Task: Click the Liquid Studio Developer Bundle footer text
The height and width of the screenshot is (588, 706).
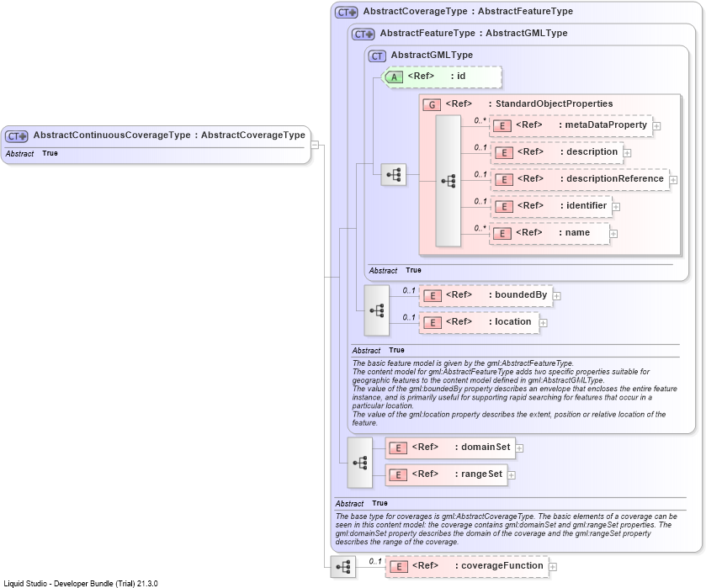Action: (x=81, y=584)
